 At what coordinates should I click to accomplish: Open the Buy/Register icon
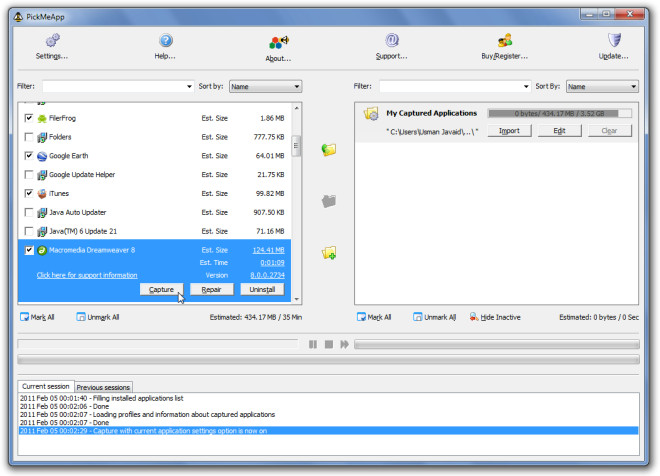(x=505, y=40)
